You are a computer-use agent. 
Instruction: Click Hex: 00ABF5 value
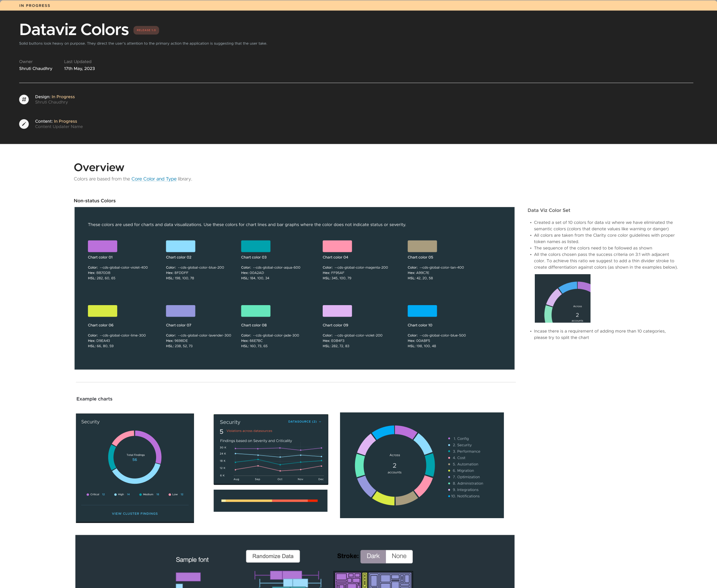point(419,341)
